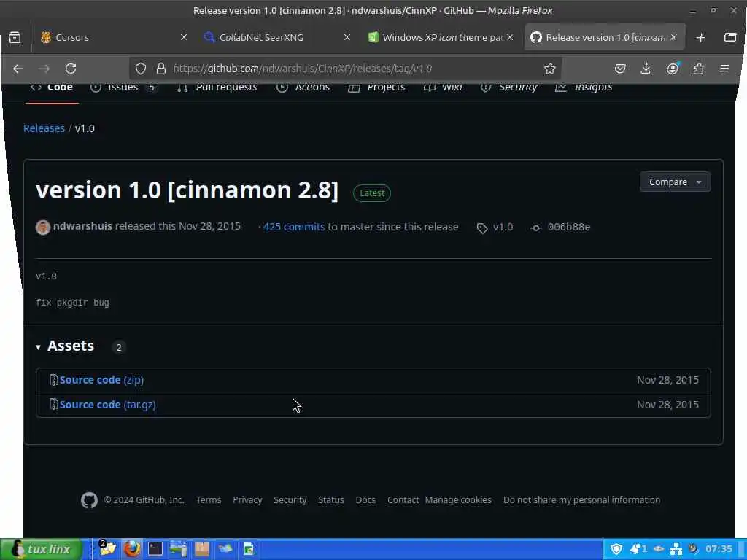Open the package box taskbar icon
Viewport: 747px width, 560px height.
click(x=201, y=549)
